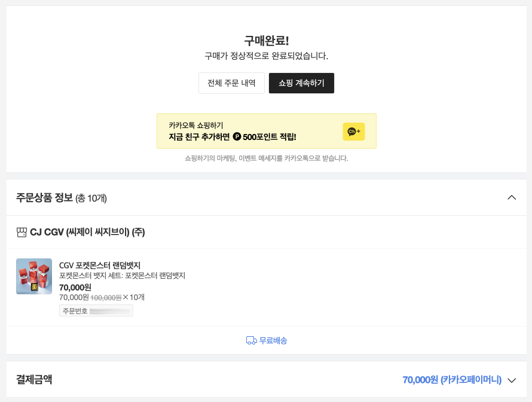
Task: Click the product option text 포켓몬스터 뱃지 세트
Action: coord(122,276)
